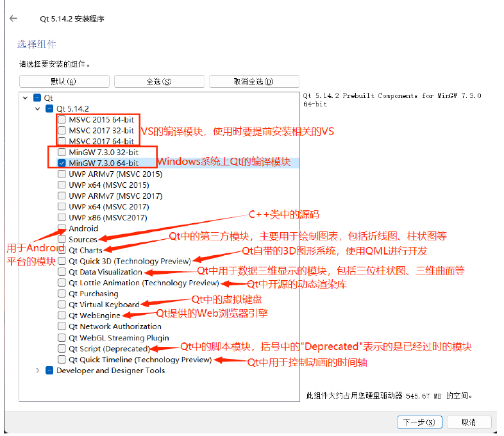Click the component description text on right
Image resolution: width=504 pixels, height=436 pixels.
click(392, 99)
